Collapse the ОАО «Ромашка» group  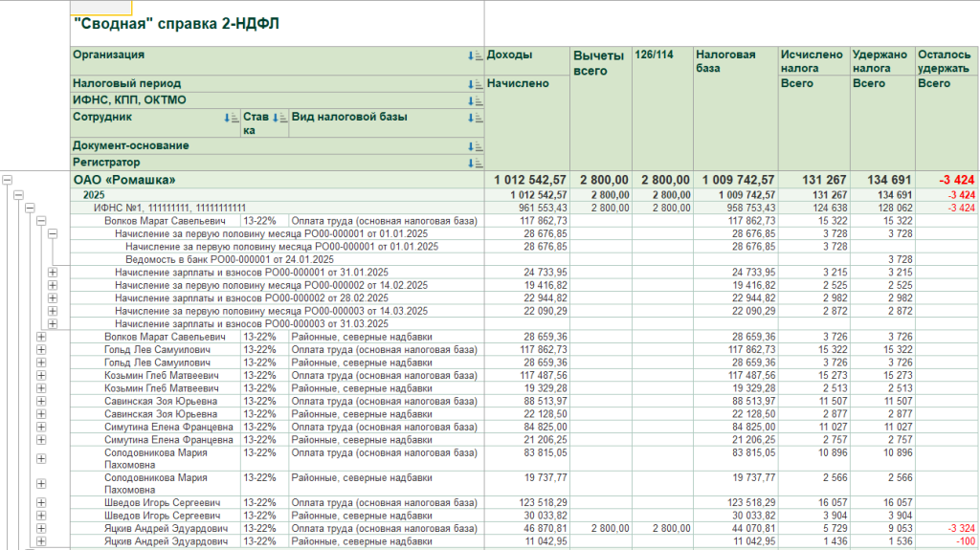tap(8, 180)
